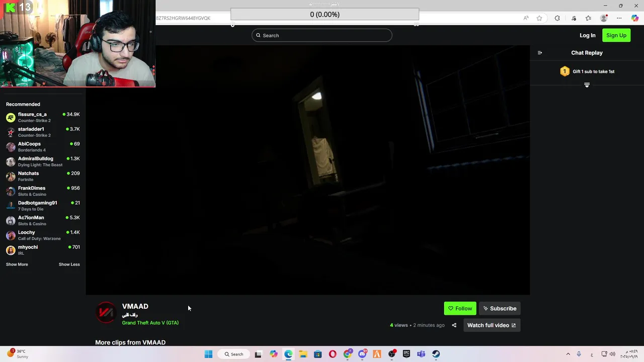Open Edge Settings and more menu
644x362 pixels.
[x=619, y=18]
